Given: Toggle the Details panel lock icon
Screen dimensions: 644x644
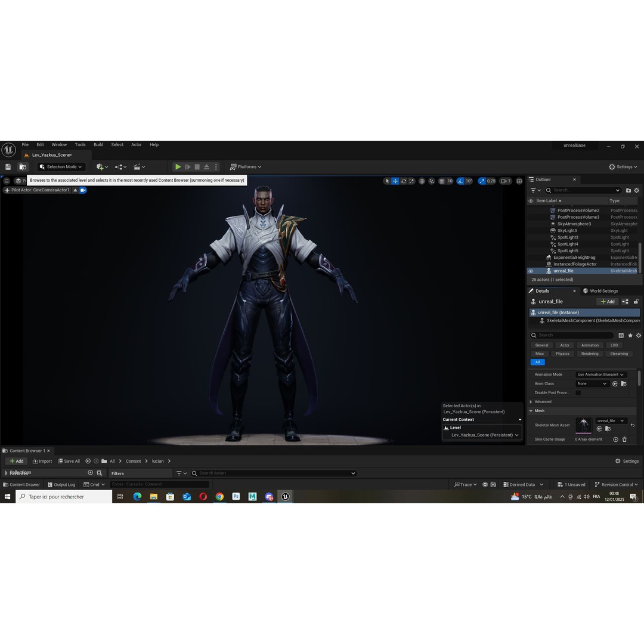Looking at the screenshot, I should 636,302.
